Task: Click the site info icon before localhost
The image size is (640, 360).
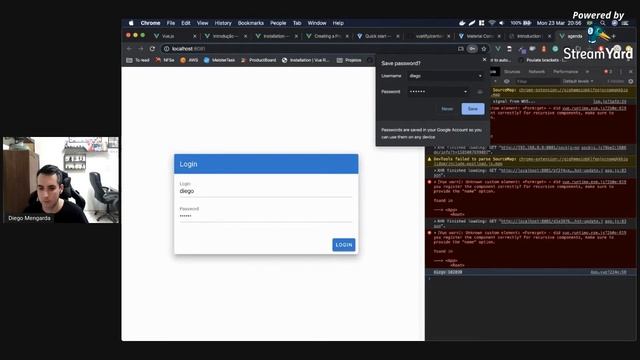Action: click(x=167, y=49)
